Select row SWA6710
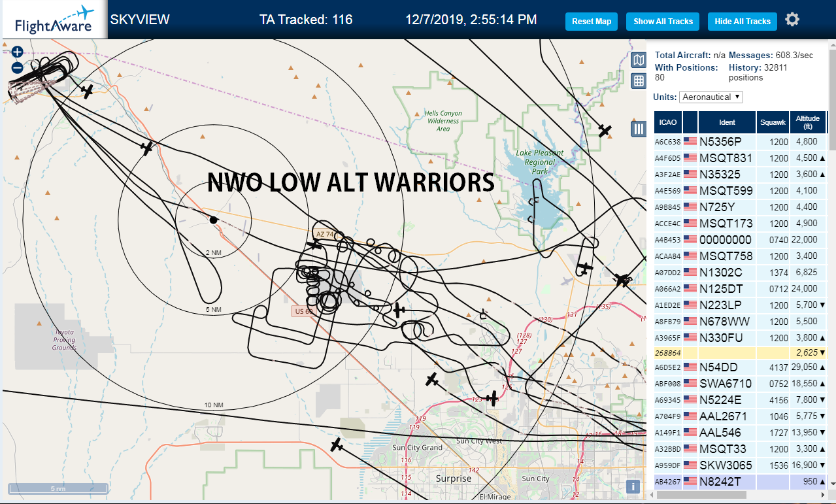 tap(741, 384)
